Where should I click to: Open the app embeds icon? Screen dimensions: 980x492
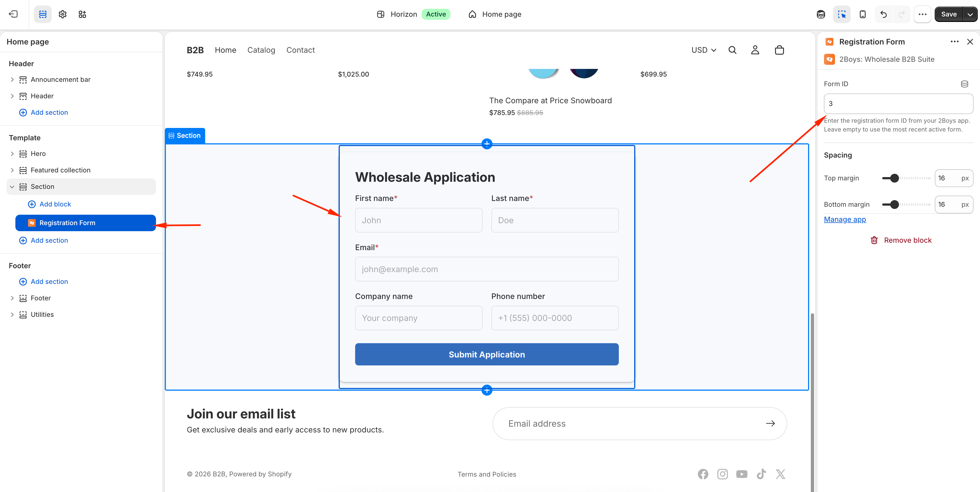(82, 14)
